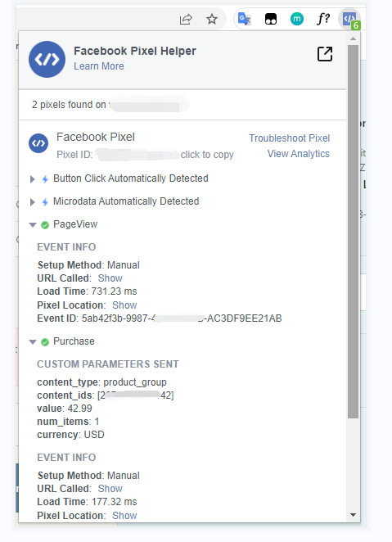Show URL Called for the PageView event
Viewport: 392px width, 542px height.
click(x=110, y=278)
